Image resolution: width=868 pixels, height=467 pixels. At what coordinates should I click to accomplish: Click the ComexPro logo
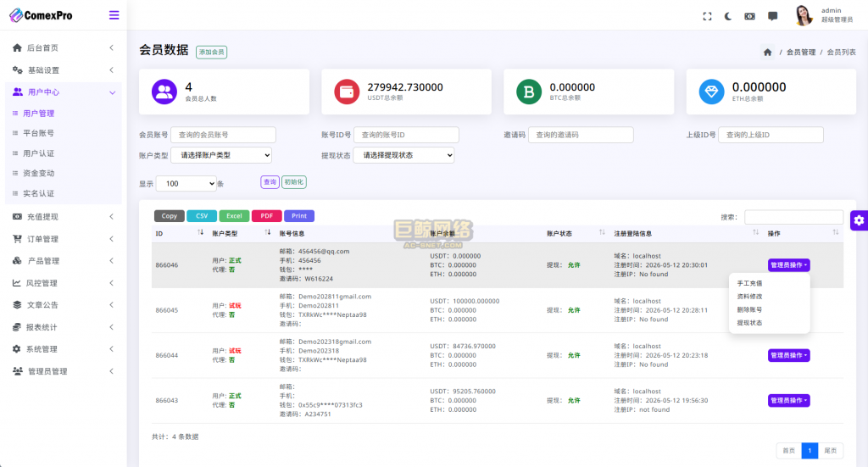click(41, 15)
